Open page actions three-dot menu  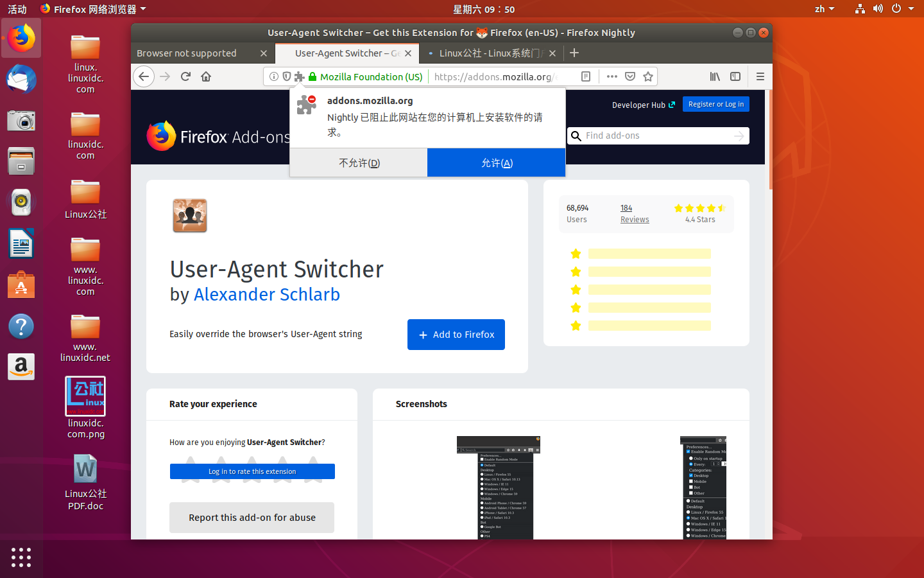[x=612, y=76]
